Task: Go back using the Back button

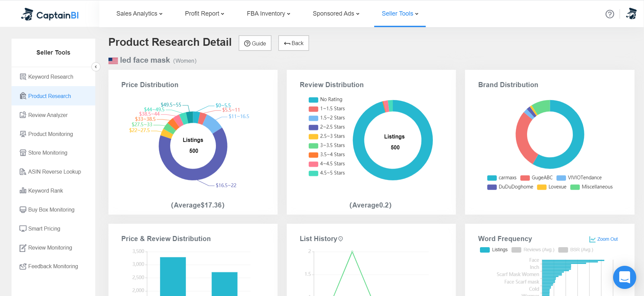Action: (x=294, y=43)
